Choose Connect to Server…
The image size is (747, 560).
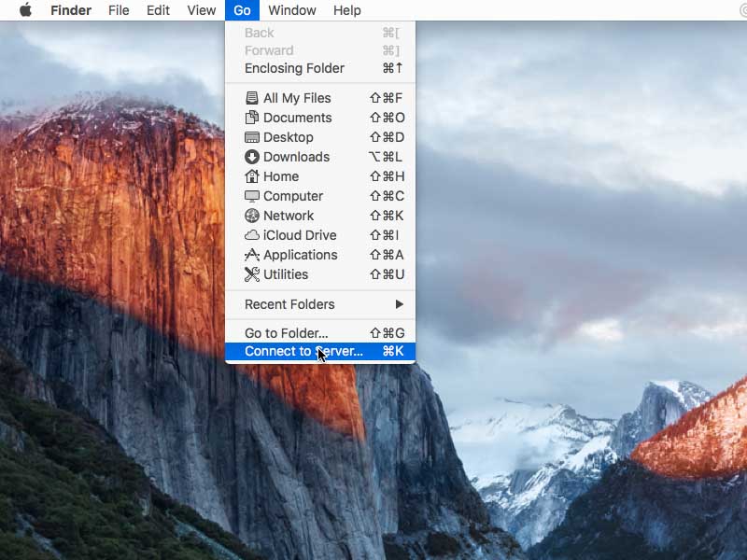[x=320, y=352]
